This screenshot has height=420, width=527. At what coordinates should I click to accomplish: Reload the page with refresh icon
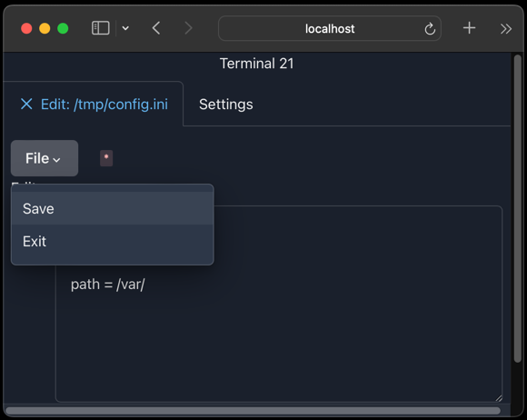click(430, 28)
